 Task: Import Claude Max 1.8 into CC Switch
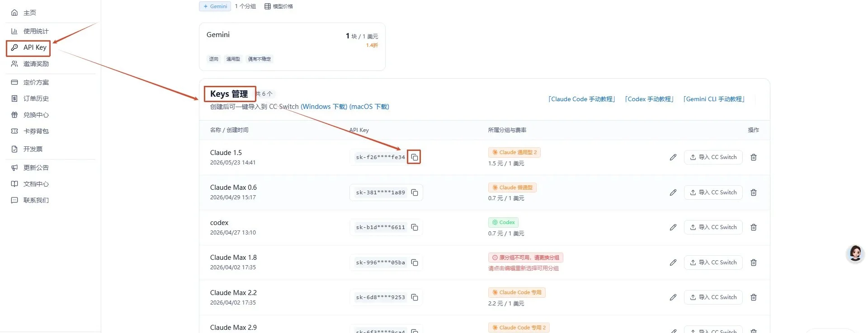(x=713, y=263)
